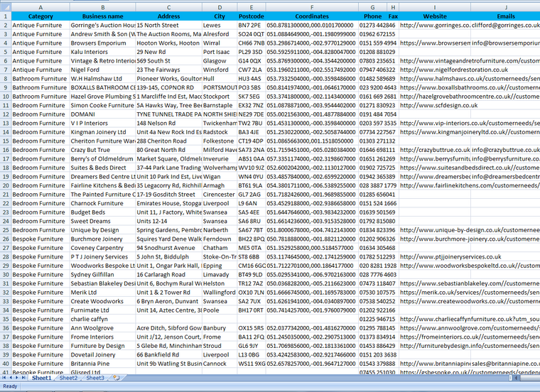Click the 'Emails' header cell
Viewport: 540px width, 392px height.
coord(506,16)
